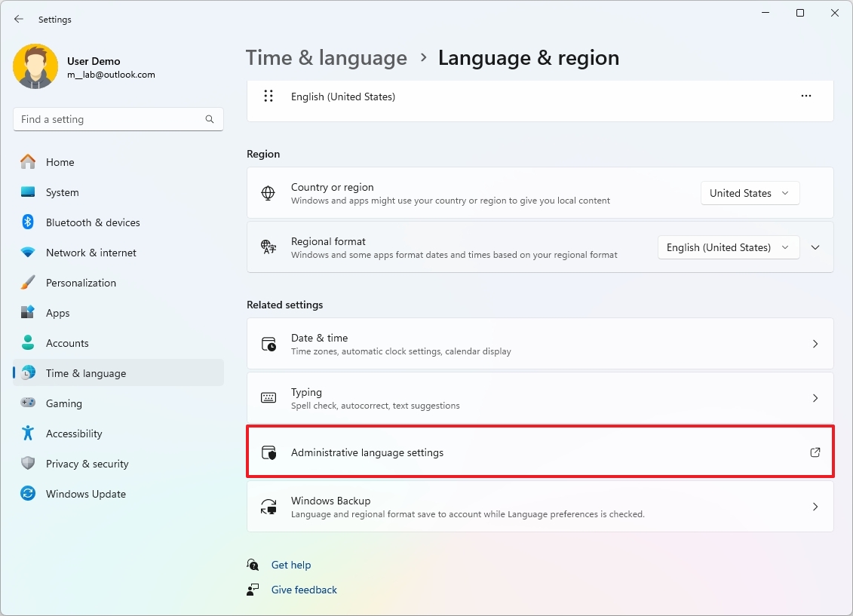
Task: Click Time & language breadcrumb heading
Action: tap(327, 57)
